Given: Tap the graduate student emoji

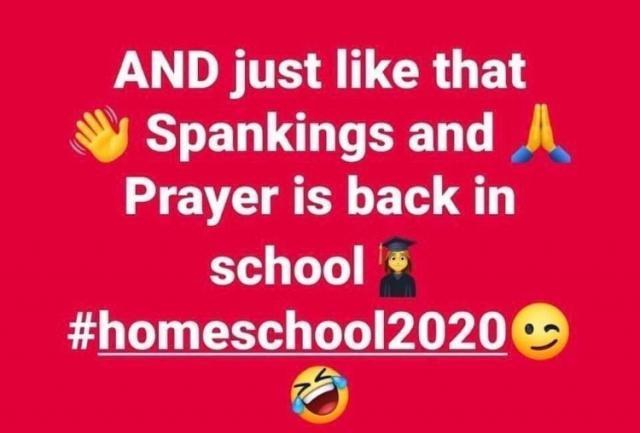Looking at the screenshot, I should [x=398, y=267].
